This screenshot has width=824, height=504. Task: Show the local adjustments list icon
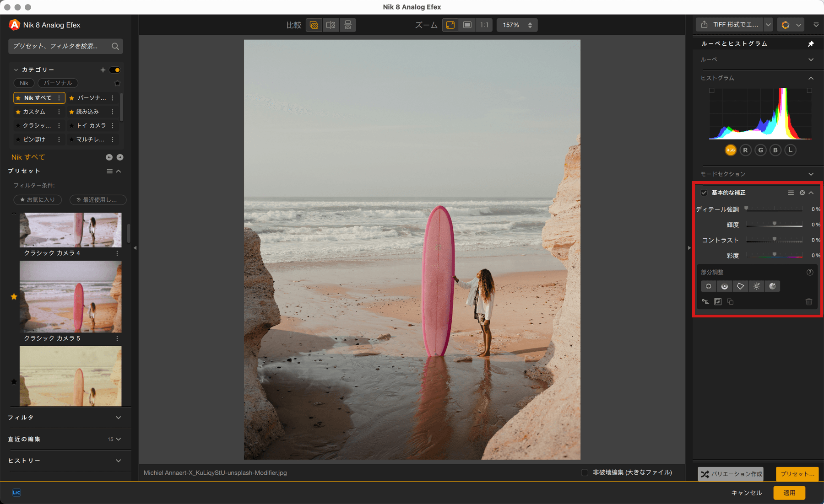(x=705, y=302)
